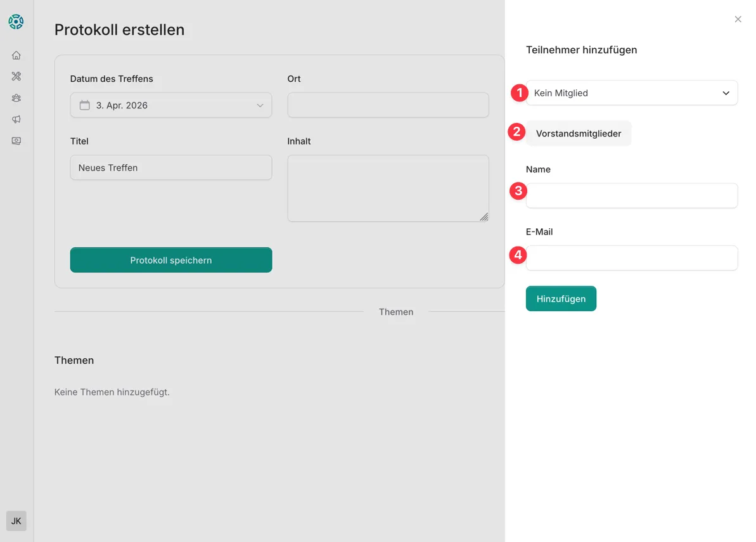Click the Protokoll speichern button
This screenshot has width=756, height=542.
click(171, 260)
